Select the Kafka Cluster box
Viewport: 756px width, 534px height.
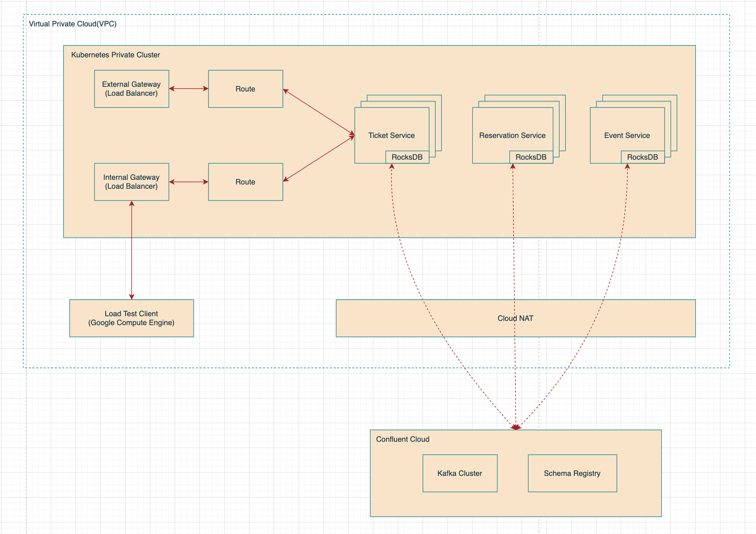(460, 473)
